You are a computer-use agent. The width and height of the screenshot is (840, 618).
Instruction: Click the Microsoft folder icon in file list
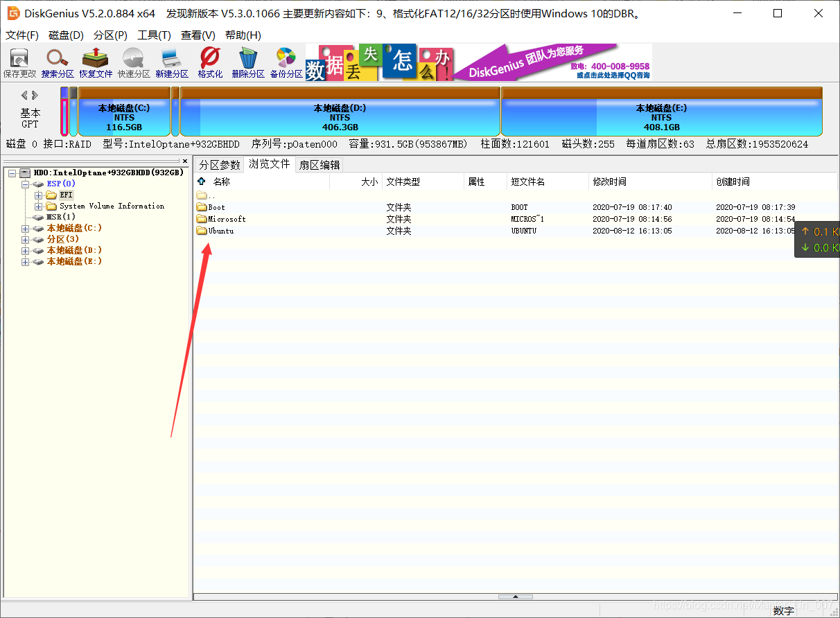[202, 219]
